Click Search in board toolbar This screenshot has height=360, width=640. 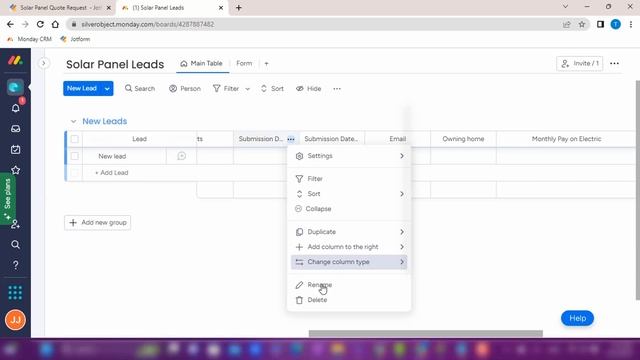coord(140,89)
